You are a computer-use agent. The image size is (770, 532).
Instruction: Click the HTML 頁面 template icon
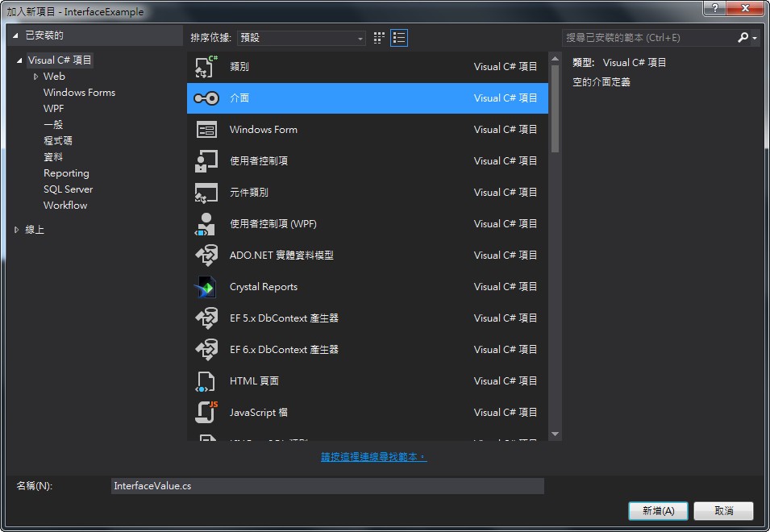pos(206,381)
